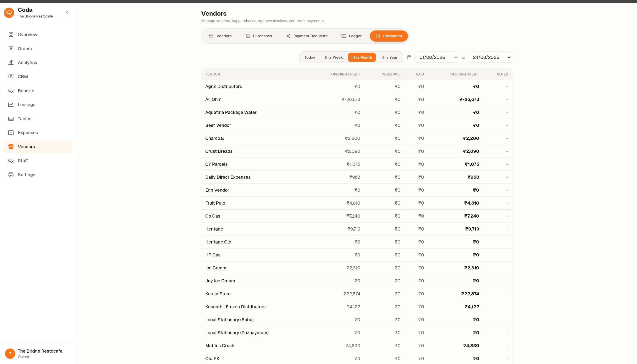Click the Vendors storefront sidebar icon
Screen dimensions: 637x364
(x=11, y=146)
